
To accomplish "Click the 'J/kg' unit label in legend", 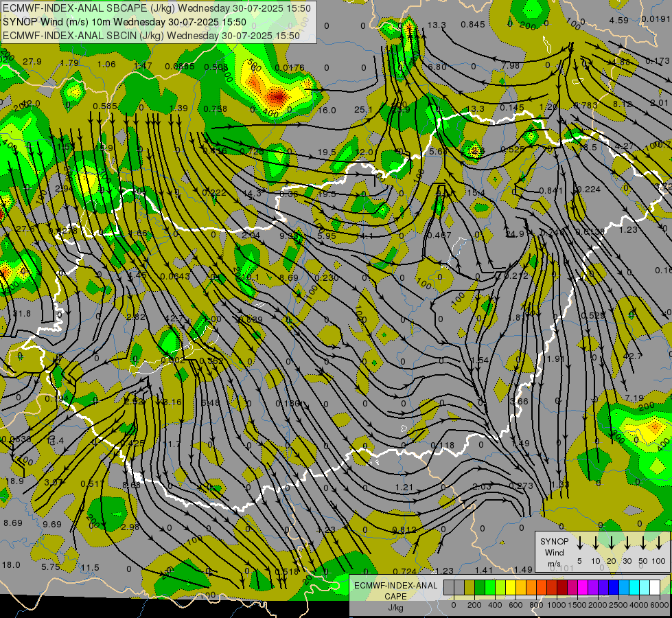I will (395, 607).
